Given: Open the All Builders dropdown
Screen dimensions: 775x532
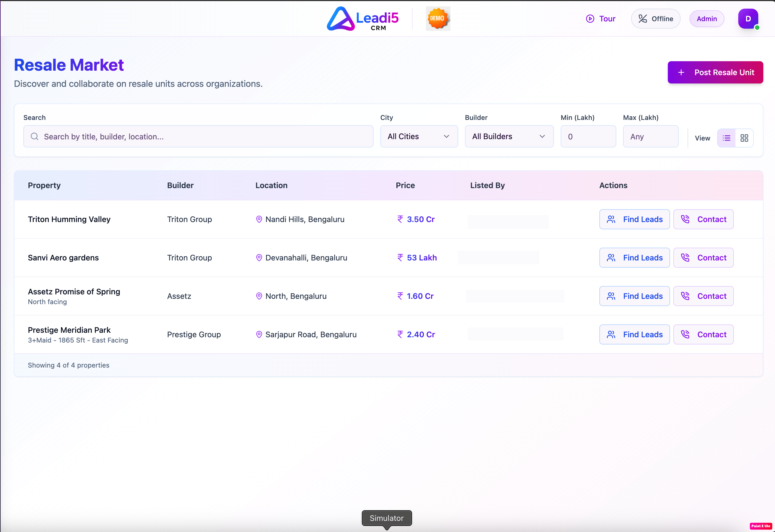Looking at the screenshot, I should pos(509,136).
